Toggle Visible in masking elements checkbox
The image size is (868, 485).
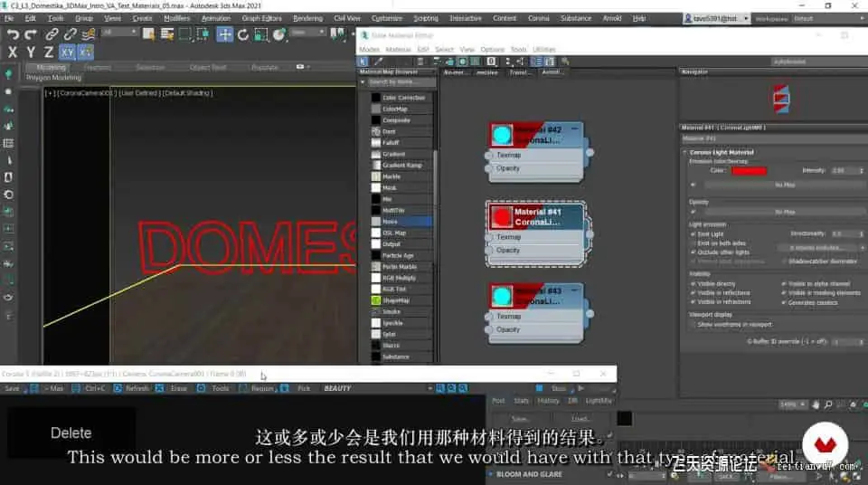click(783, 292)
